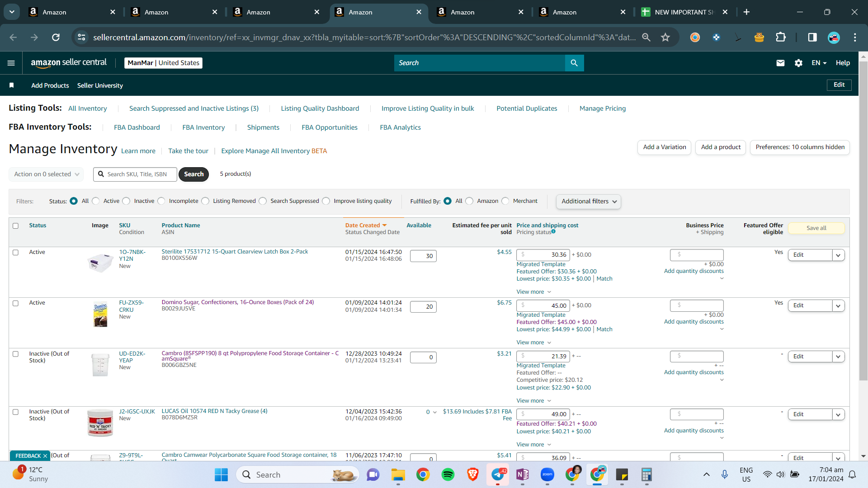
Task: Click the Save all button
Action: (816, 228)
